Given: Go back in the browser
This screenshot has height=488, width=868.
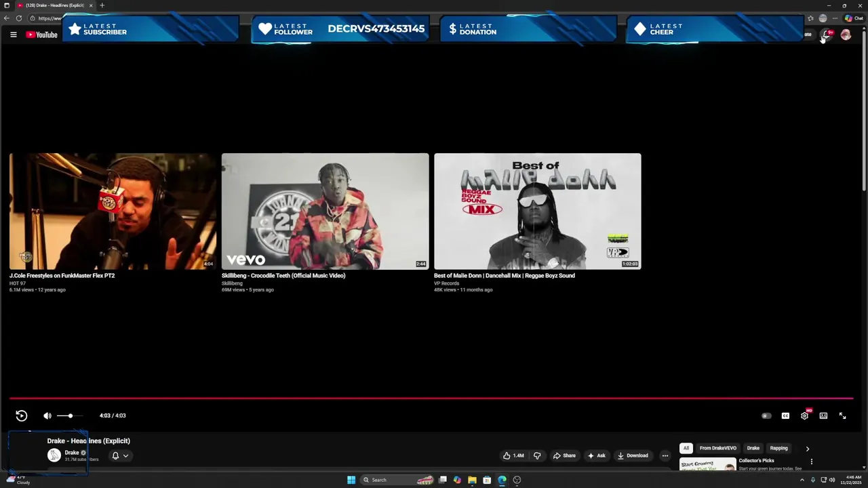Looking at the screenshot, I should pyautogui.click(x=7, y=18).
